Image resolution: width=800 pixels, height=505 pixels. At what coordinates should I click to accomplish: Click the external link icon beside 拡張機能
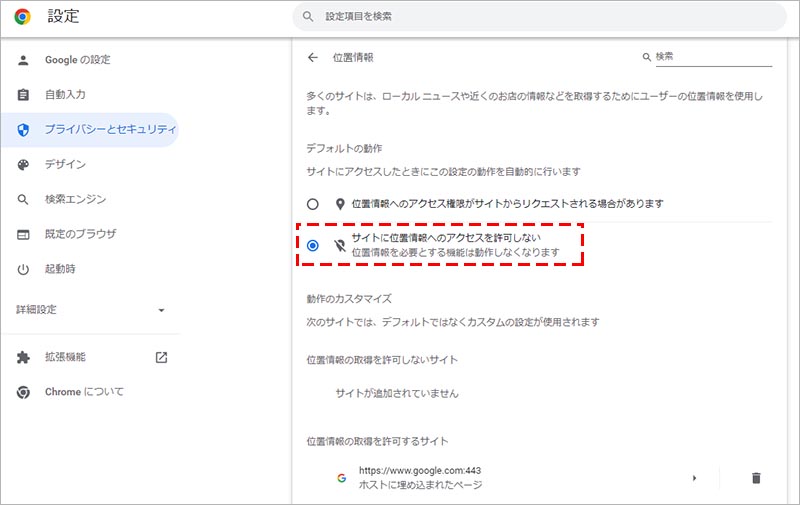[161, 357]
